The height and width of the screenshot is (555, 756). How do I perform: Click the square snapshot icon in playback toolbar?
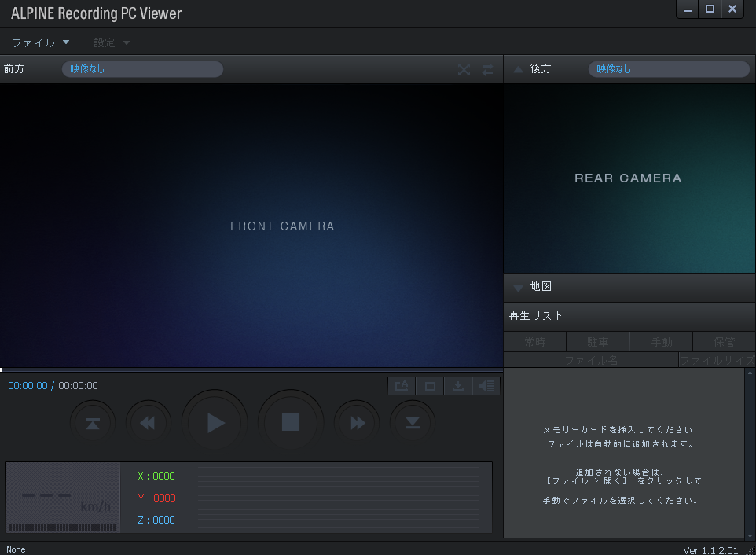point(430,386)
